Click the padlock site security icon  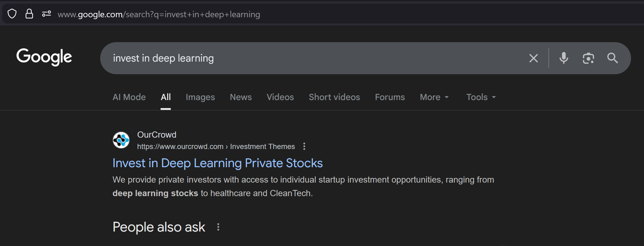[x=29, y=14]
